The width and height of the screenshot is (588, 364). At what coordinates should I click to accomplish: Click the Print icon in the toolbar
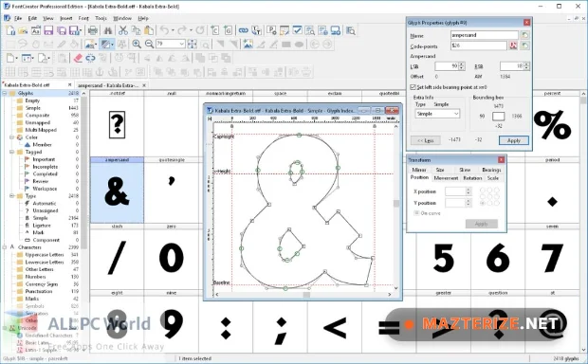click(93, 30)
